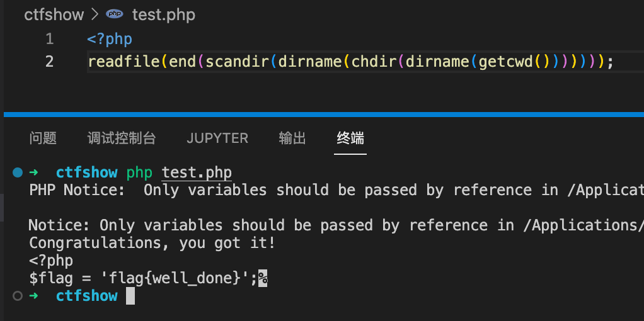Click the blue dot beside php test.php command
Viewport: 644px width, 321px height.
click(18, 172)
